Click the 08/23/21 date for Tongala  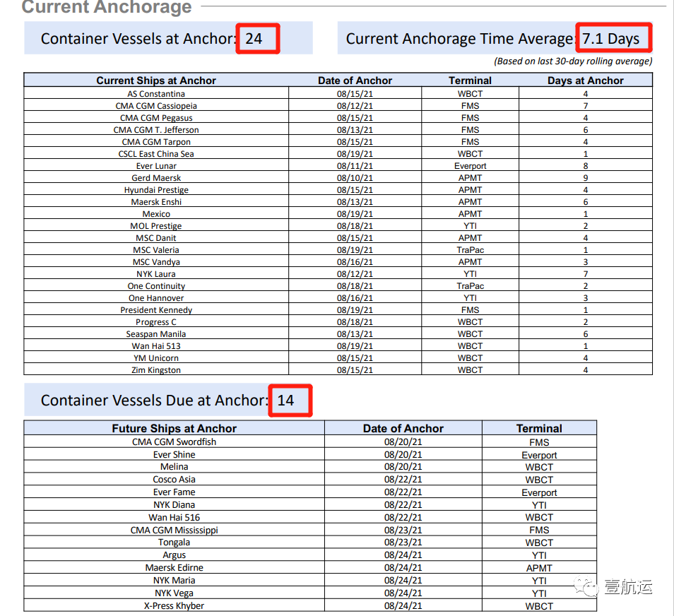pyautogui.click(x=403, y=543)
